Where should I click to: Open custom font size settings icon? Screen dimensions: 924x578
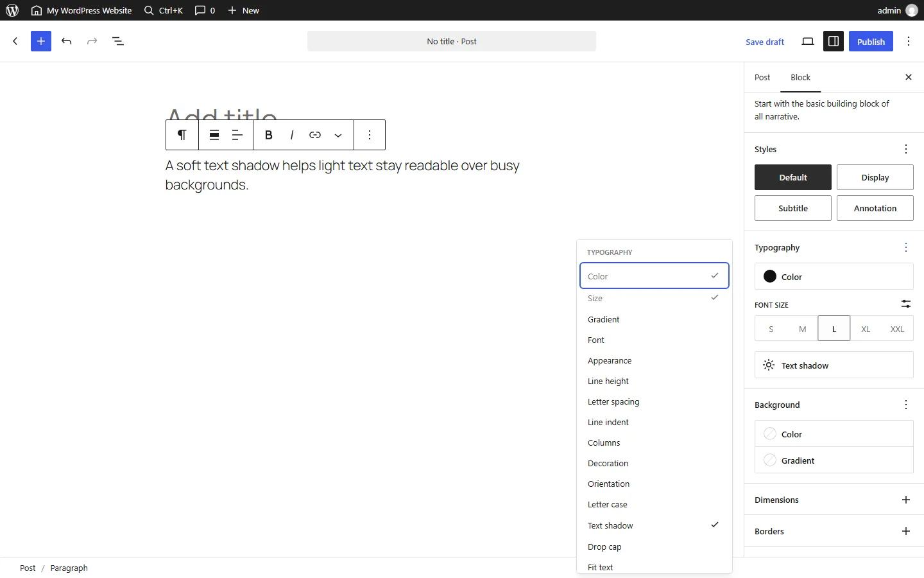coord(906,304)
